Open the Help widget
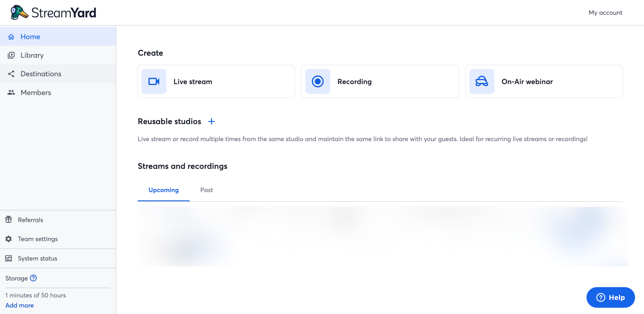This screenshot has height=314, width=644. click(x=611, y=297)
